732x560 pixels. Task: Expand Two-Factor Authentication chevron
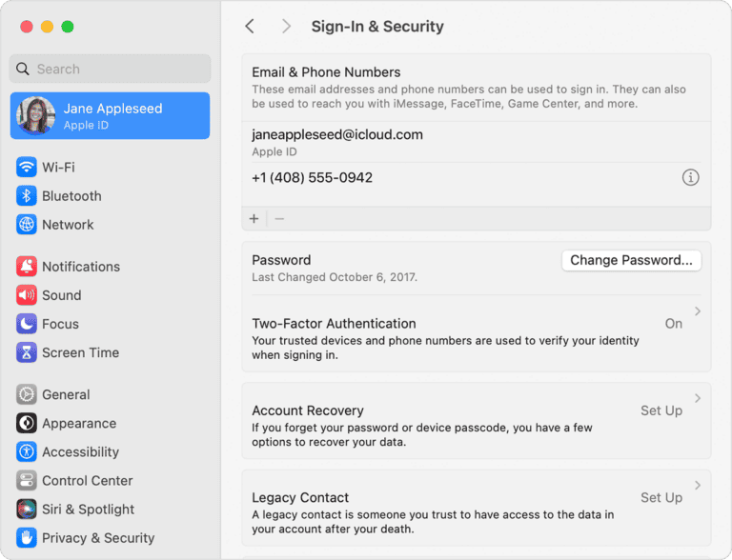[698, 311]
